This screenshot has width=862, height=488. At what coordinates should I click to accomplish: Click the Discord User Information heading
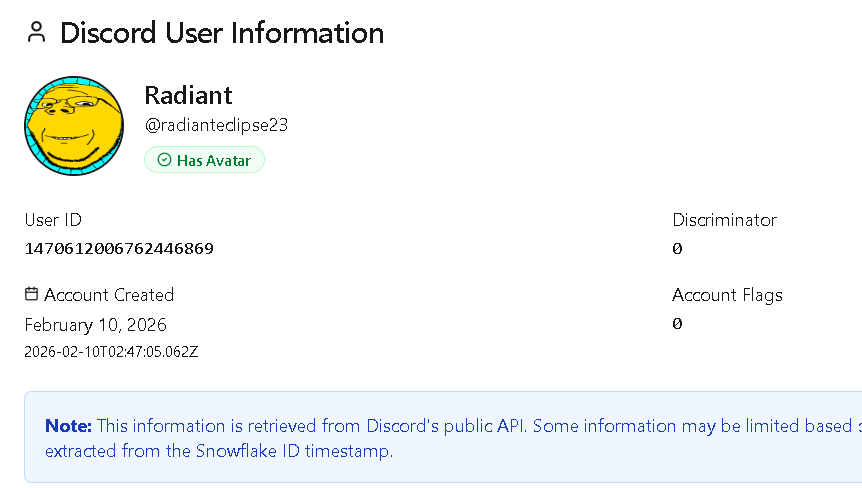tap(222, 33)
